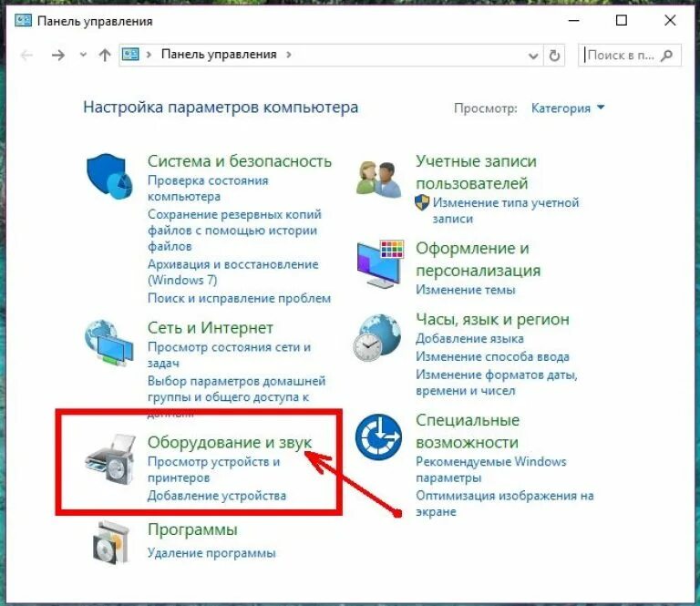
Task: Open Поиск и исправление проблем link
Action: point(240,298)
